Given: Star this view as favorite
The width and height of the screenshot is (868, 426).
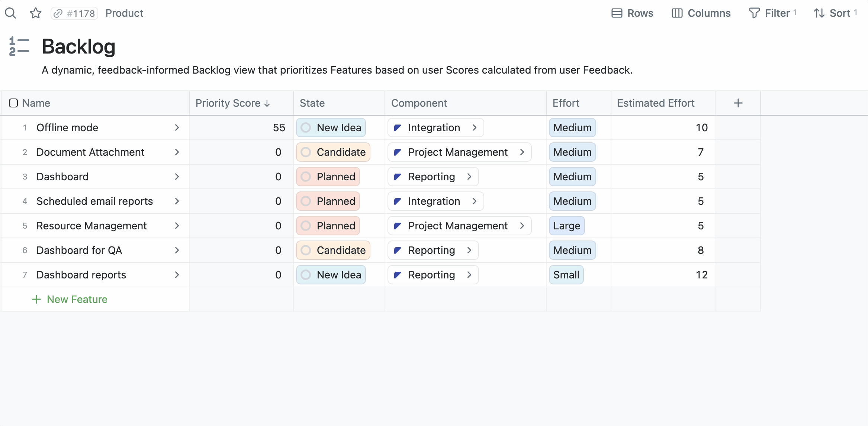Looking at the screenshot, I should 36,13.
